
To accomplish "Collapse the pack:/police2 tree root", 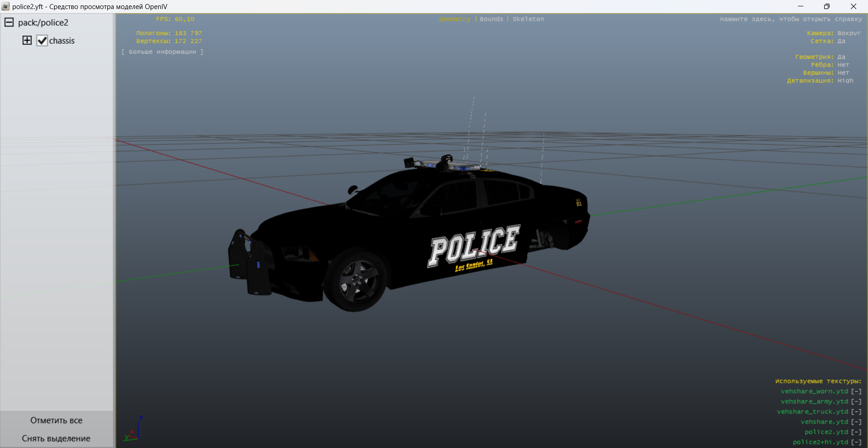I will pyautogui.click(x=9, y=23).
